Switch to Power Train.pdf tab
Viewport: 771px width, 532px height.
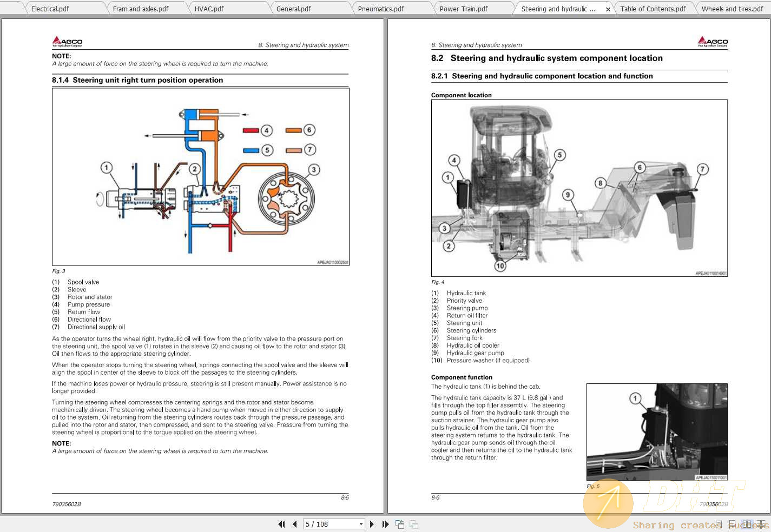464,9
